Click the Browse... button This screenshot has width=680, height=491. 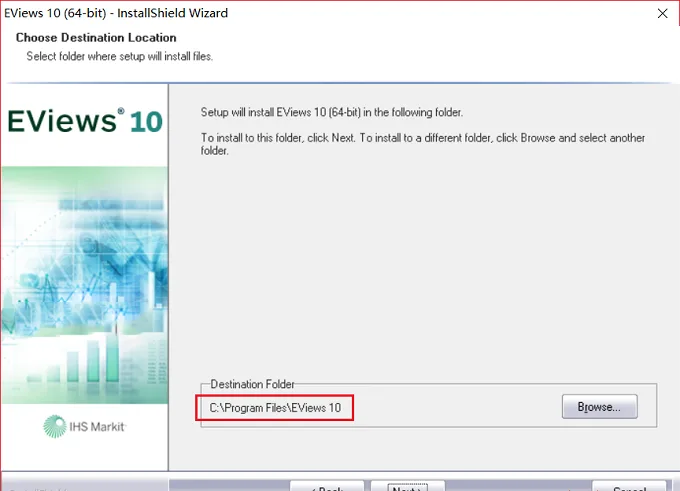[x=599, y=406]
